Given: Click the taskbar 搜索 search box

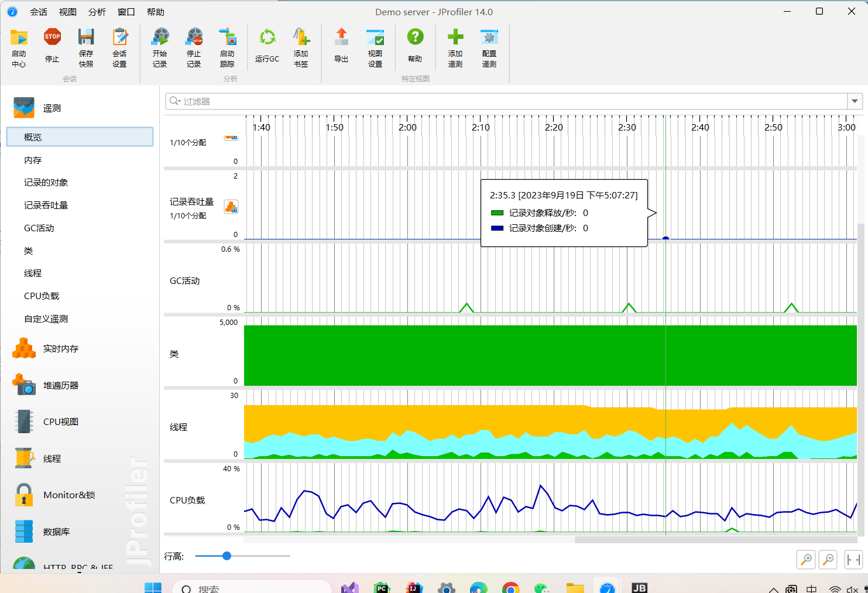Looking at the screenshot, I should pos(252,588).
